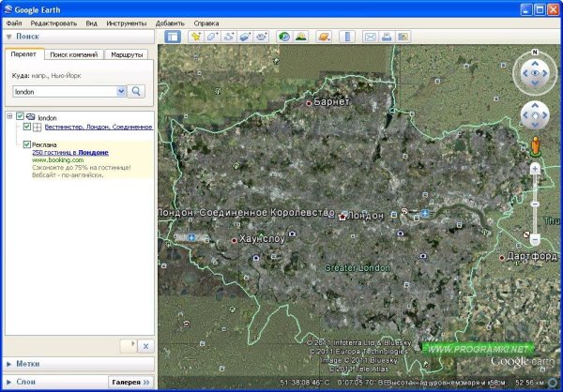Click the Хаунслоу city marker
563x392 pixels.
[234, 240]
